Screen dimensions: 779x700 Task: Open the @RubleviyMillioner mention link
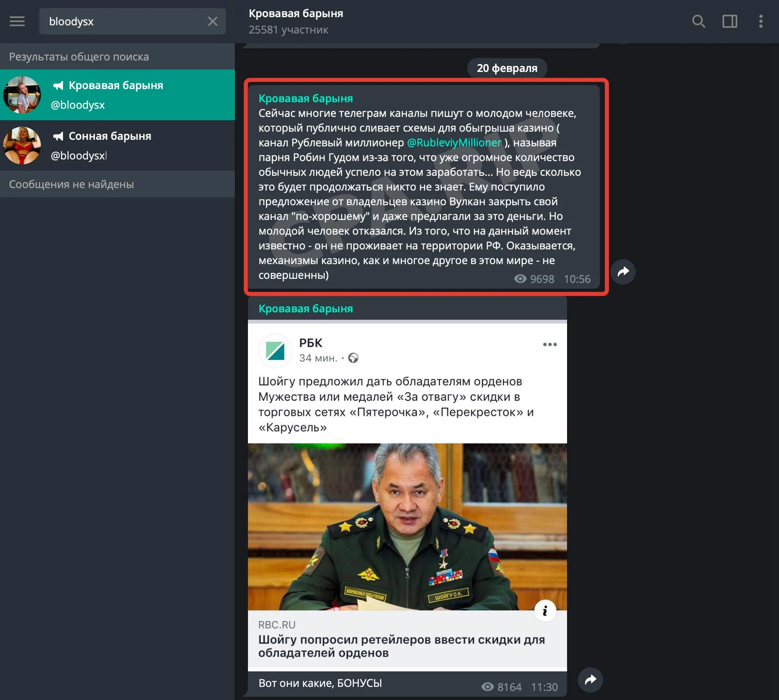pos(454,143)
